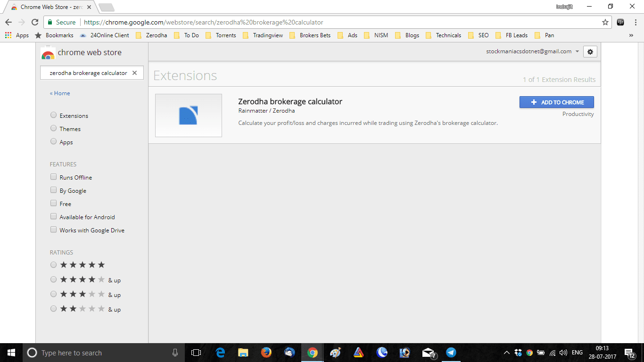Screen dimensions: 644x362
Task: Open the Paint palette app on taskbar
Action: click(335, 353)
